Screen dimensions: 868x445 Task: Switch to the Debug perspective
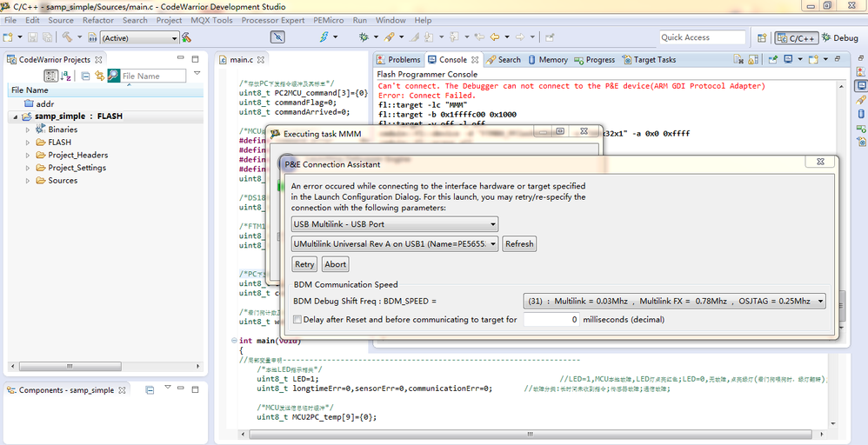[x=840, y=37]
